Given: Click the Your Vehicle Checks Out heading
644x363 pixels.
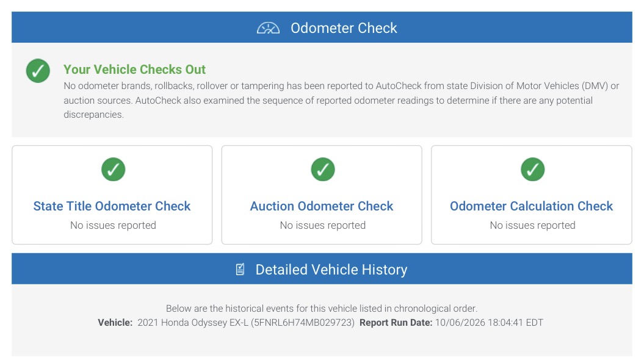Looking at the screenshot, I should [134, 70].
